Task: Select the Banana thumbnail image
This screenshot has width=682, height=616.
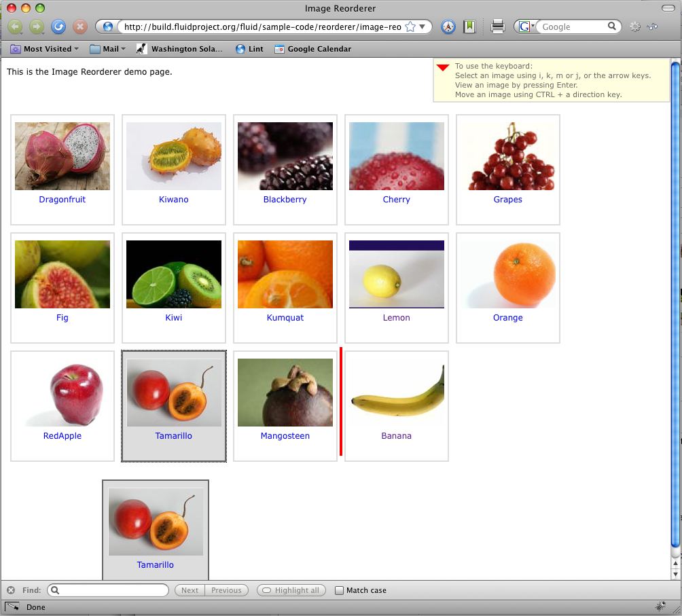Action: point(397,393)
